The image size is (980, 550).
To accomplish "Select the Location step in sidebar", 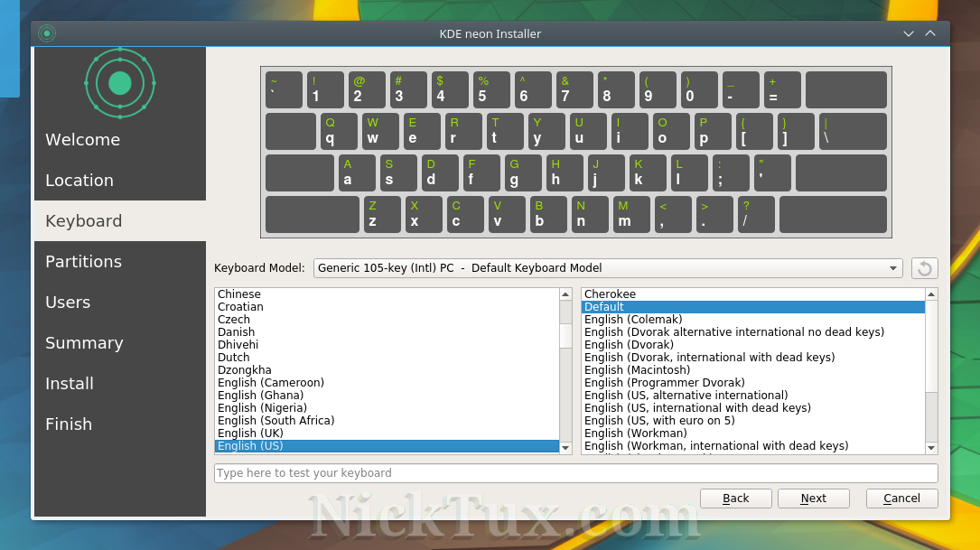I will [x=79, y=181].
